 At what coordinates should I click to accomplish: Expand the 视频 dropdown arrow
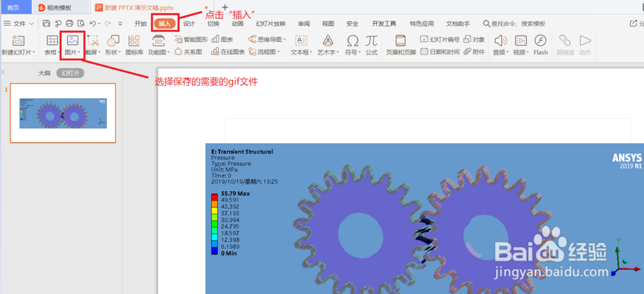pos(528,53)
